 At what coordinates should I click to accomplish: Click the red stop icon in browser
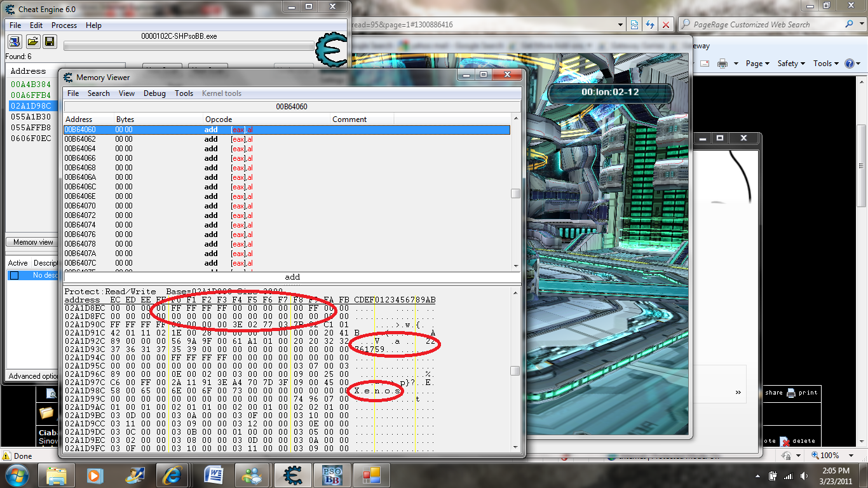click(665, 24)
